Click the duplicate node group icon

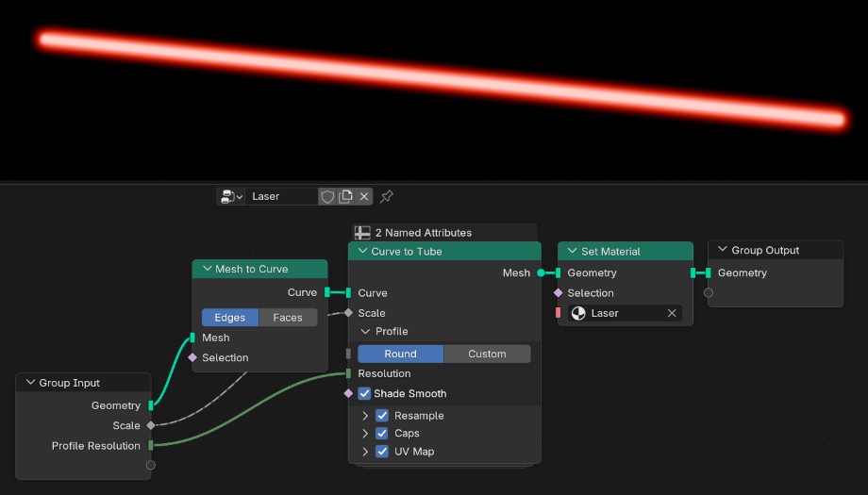pos(345,196)
